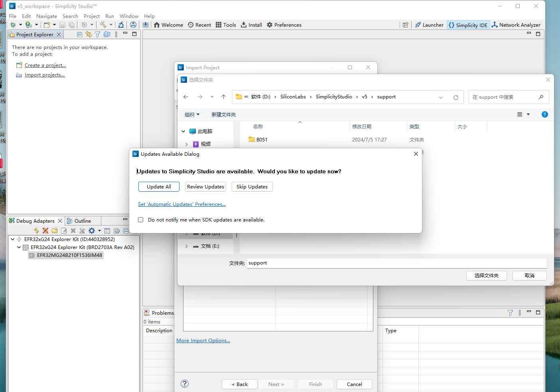Viewport: 560px width, 392px height.
Task: Open the Project menu
Action: pos(92,16)
